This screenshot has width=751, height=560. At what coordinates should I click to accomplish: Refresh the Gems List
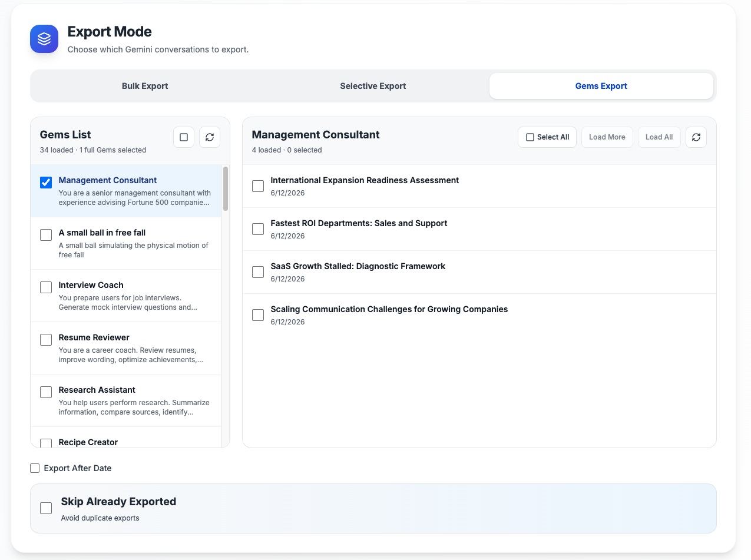(x=210, y=137)
